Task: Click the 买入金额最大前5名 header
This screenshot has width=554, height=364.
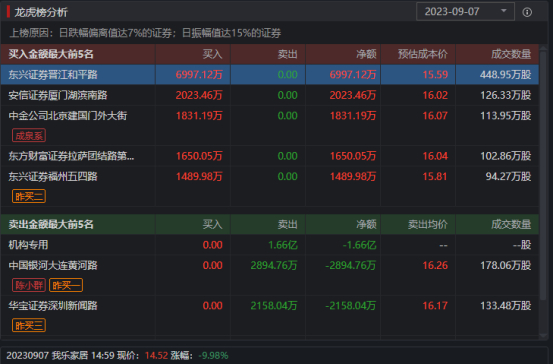Action: (51, 54)
